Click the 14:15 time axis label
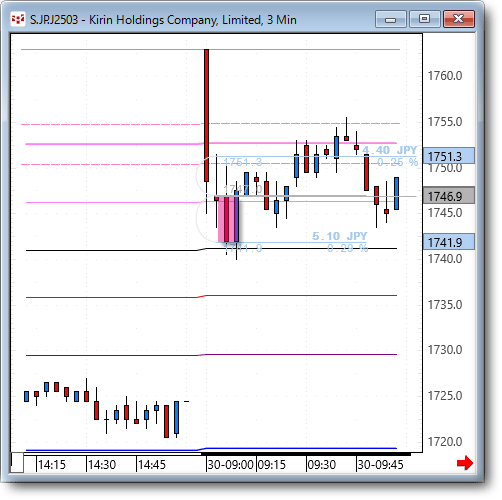Image resolution: width=502 pixels, height=500 pixels. point(52,465)
